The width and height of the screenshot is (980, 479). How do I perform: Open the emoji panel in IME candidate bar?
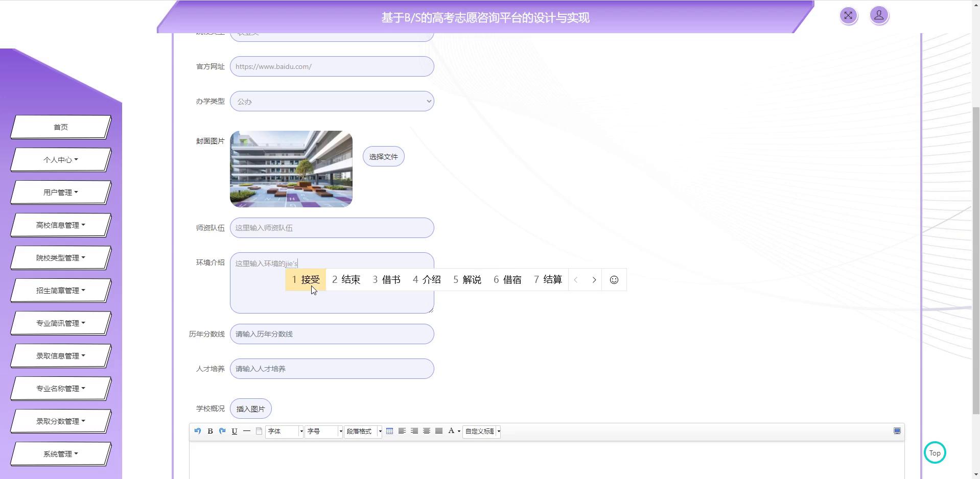(614, 280)
